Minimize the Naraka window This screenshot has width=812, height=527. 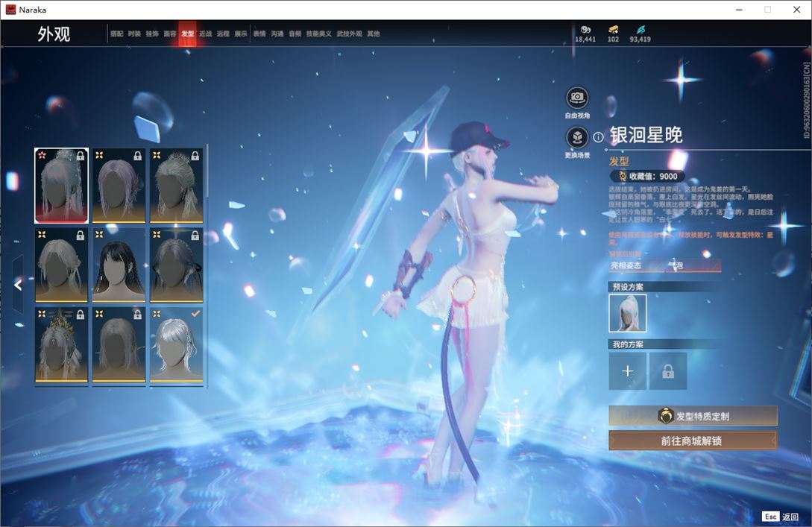click(x=740, y=10)
